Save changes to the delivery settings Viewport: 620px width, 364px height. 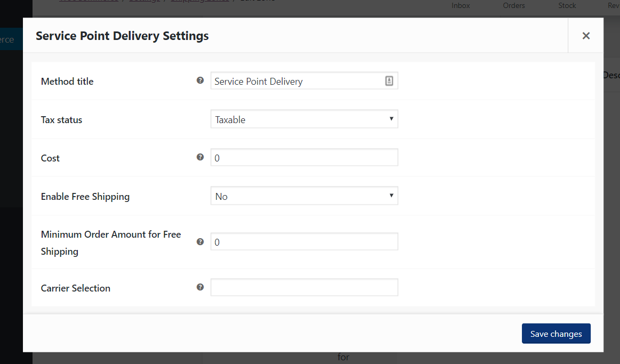556,334
